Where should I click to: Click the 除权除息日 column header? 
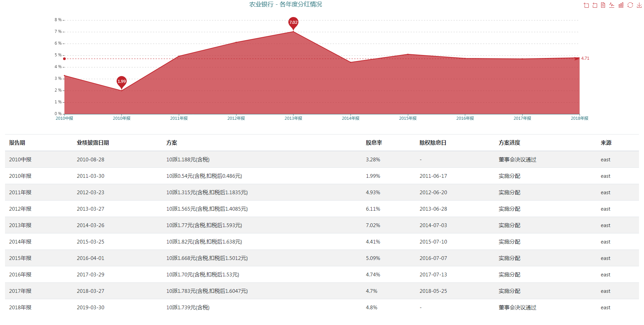click(433, 143)
